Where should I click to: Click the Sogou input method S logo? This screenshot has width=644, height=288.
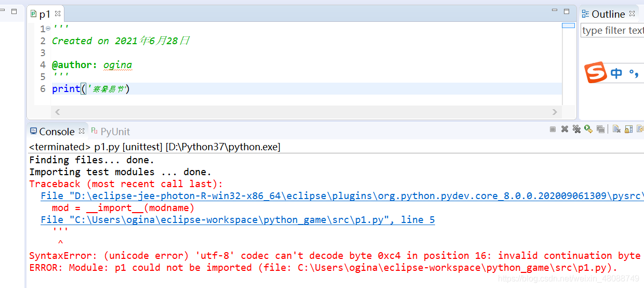(x=596, y=73)
